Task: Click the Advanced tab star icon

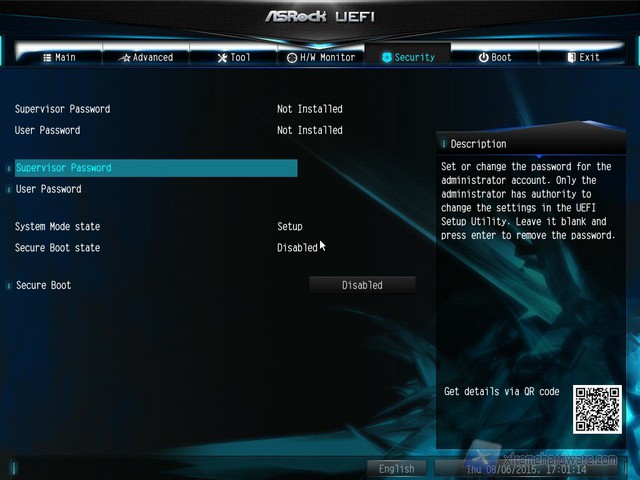Action: [x=125, y=58]
